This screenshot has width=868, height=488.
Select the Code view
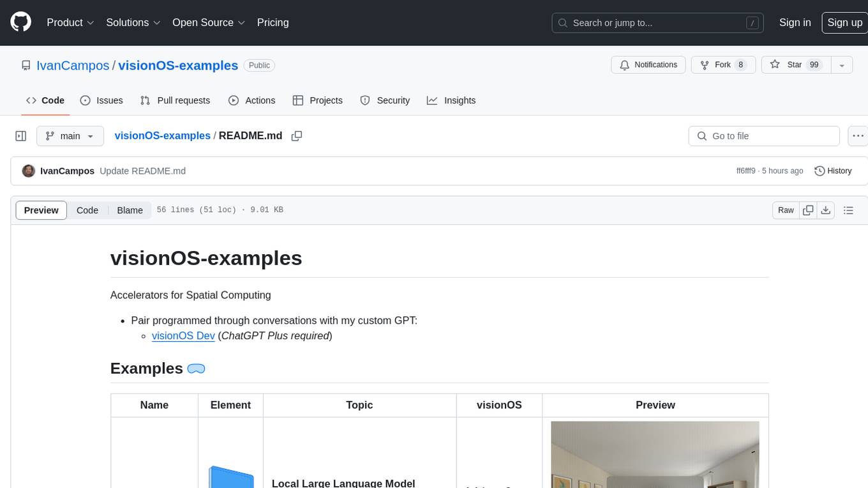tap(87, 210)
